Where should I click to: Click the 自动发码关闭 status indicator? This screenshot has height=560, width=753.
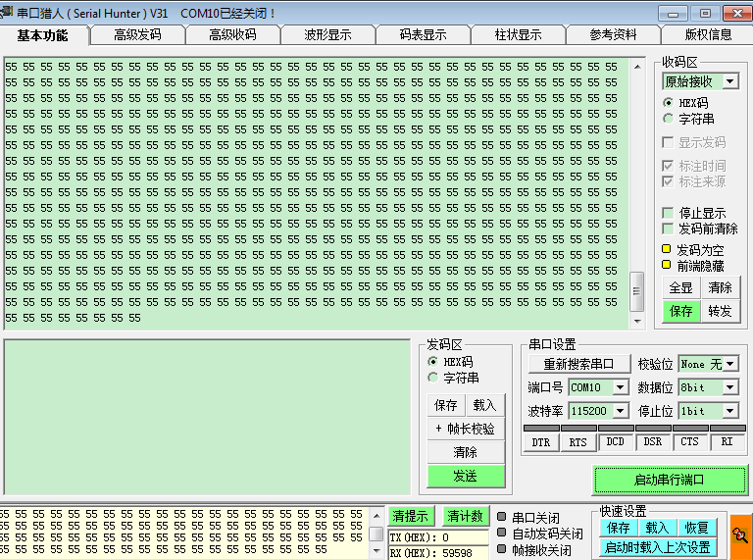pos(501,533)
